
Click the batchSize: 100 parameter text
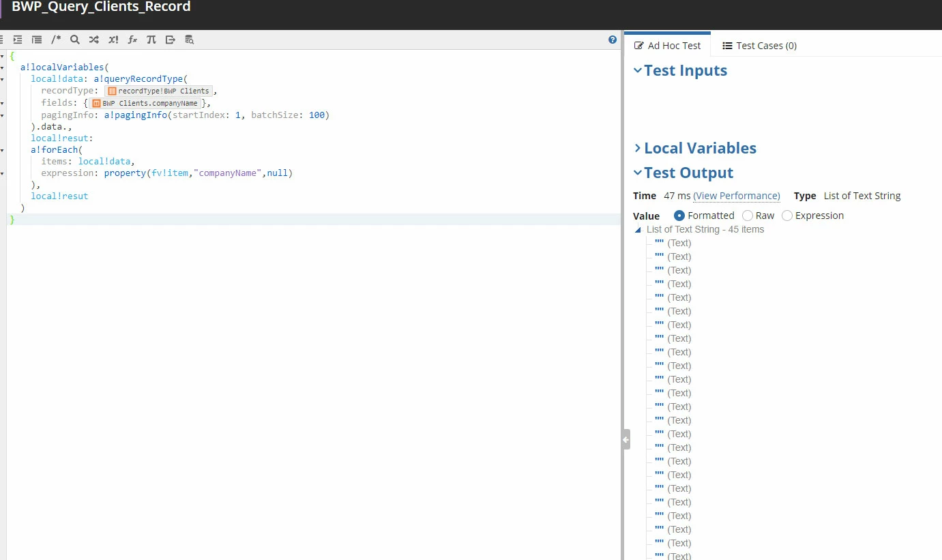pyautogui.click(x=288, y=115)
